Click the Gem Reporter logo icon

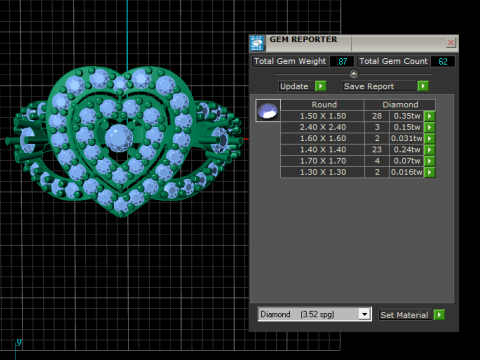257,43
